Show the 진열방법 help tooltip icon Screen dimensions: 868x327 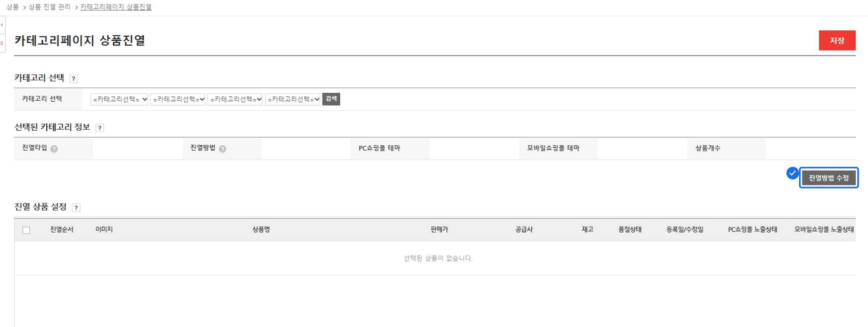tap(223, 149)
